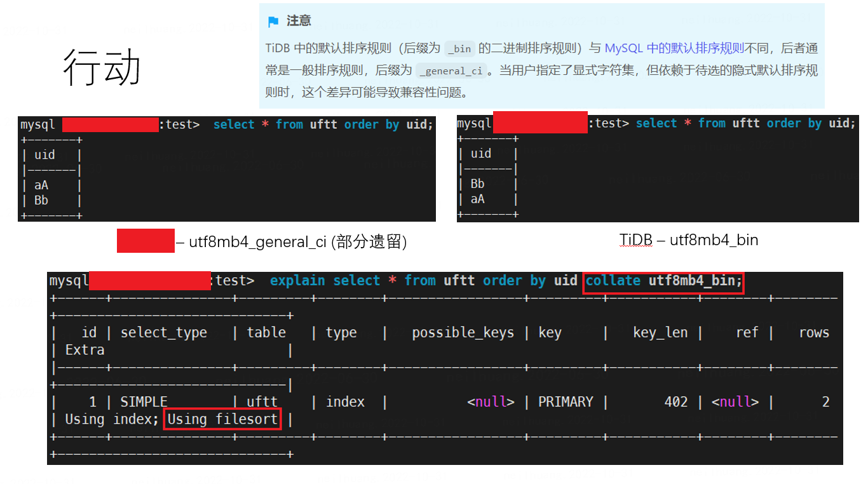Click the rows value "2" in the explain result
Image resolution: width=868 pixels, height=484 pixels.
(825, 402)
